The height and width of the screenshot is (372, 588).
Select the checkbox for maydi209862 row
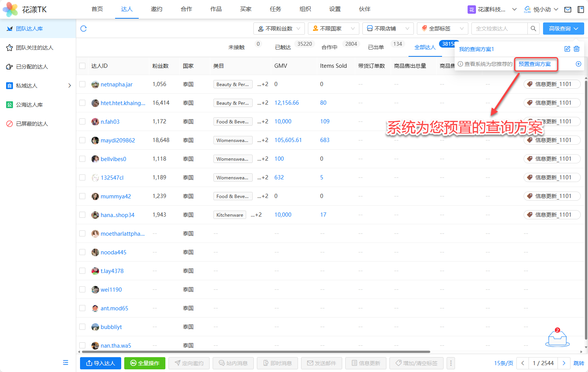point(82,140)
